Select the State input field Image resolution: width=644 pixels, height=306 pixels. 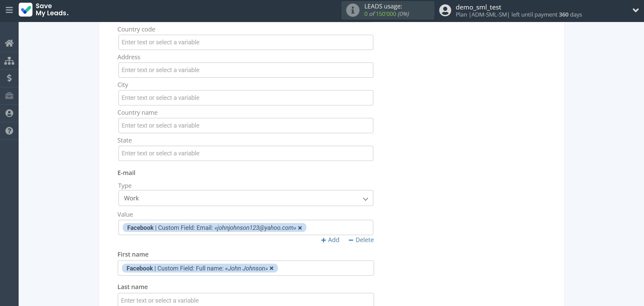(245, 153)
